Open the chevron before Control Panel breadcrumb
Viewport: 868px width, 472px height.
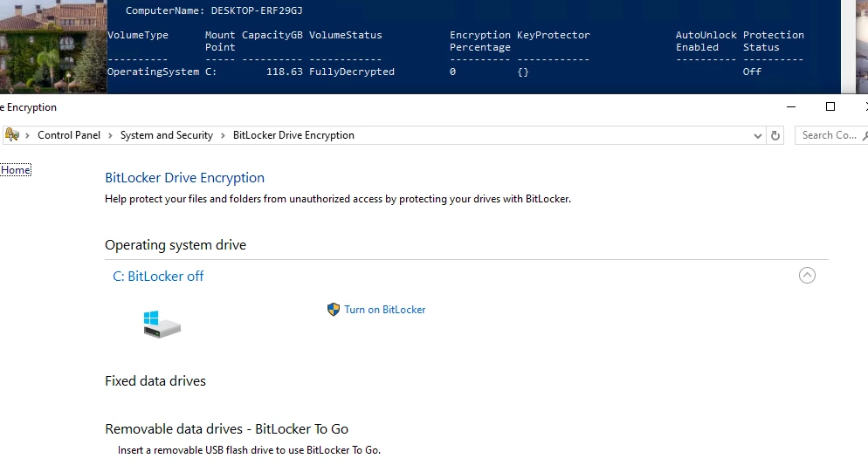point(27,135)
